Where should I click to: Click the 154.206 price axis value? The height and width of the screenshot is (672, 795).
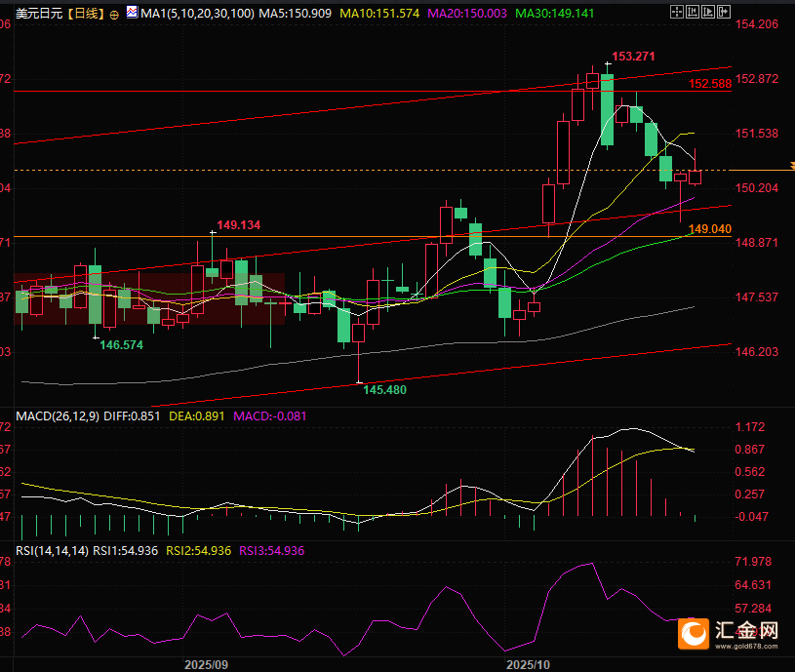(756, 24)
